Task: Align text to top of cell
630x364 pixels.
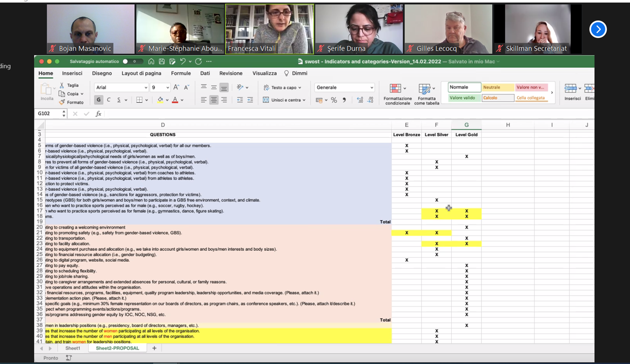Action: click(x=204, y=87)
